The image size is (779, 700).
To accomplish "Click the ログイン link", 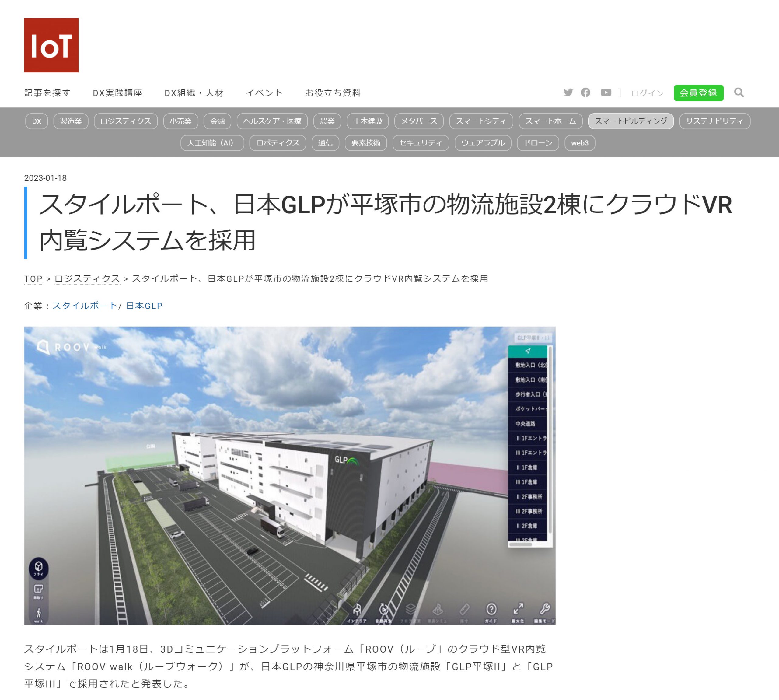I will click(648, 93).
